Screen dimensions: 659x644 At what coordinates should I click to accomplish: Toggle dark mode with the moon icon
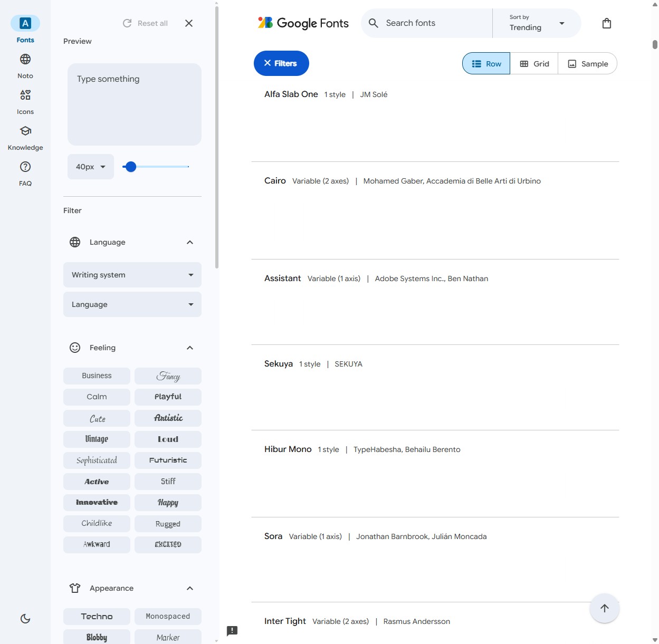point(25,619)
